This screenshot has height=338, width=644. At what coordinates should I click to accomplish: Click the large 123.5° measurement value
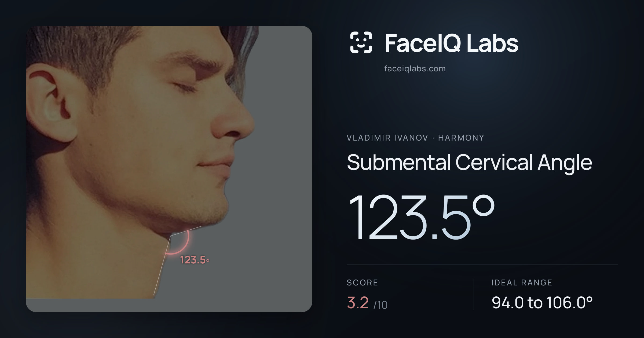tap(421, 217)
